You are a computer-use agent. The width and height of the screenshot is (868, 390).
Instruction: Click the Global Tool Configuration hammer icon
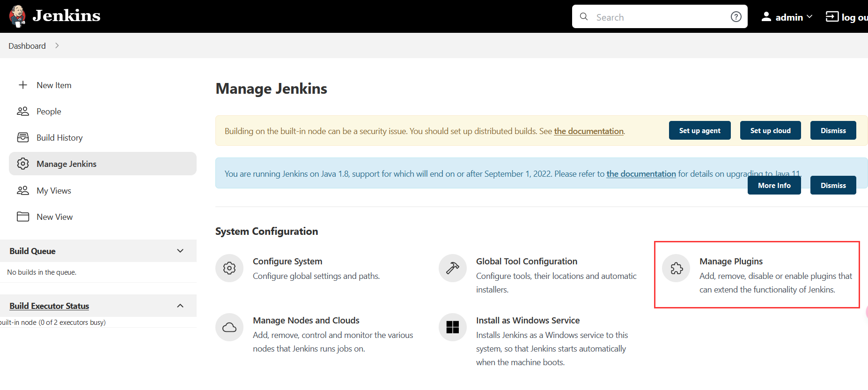coord(453,268)
